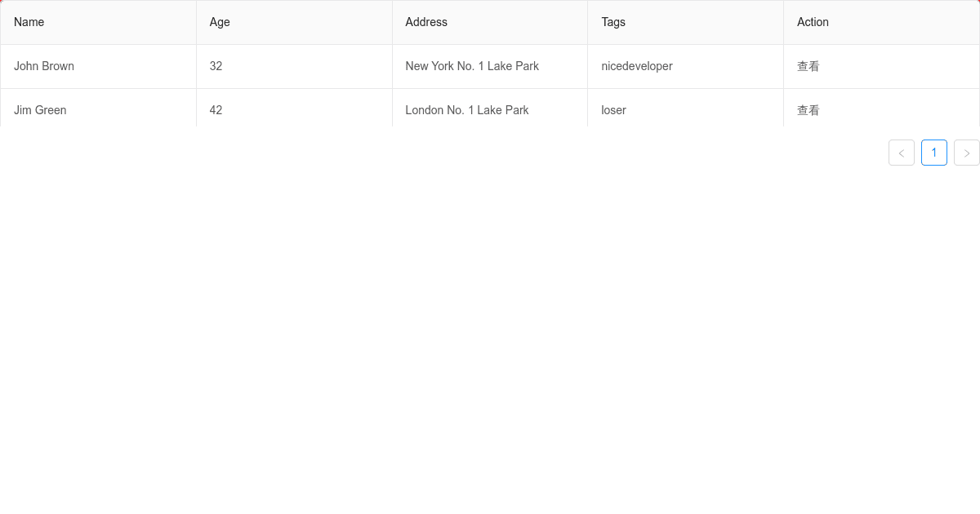This screenshot has height=514, width=980.
Task: Select the London No. 1 Lake Park address
Action: pos(466,110)
